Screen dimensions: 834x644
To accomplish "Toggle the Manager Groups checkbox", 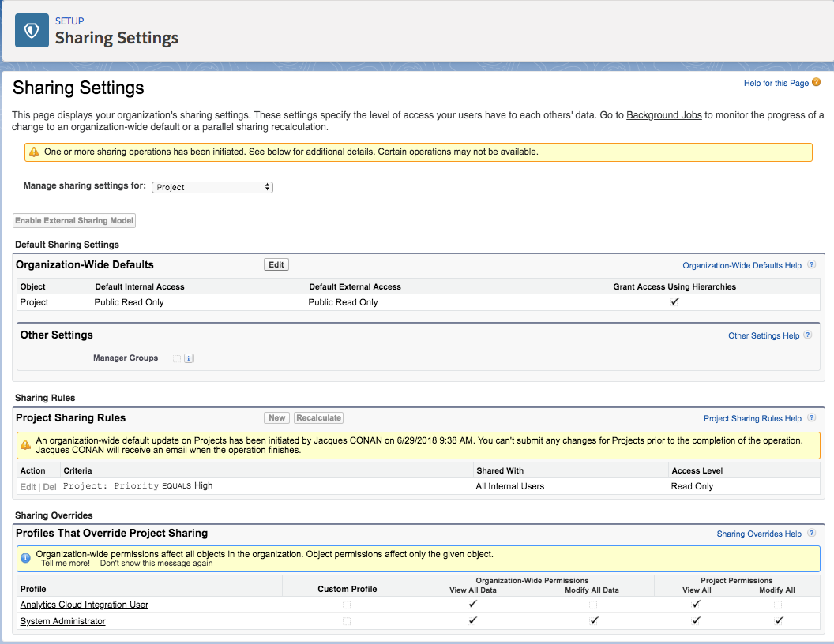I will coord(177,358).
